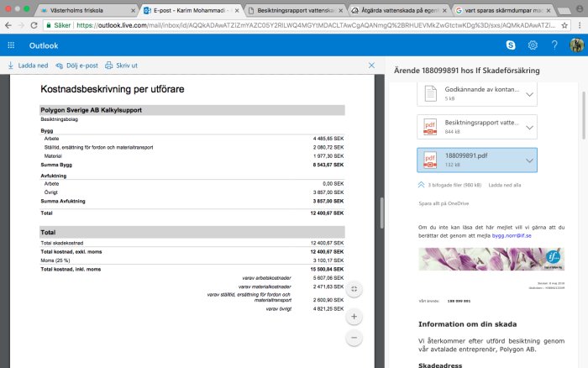Viewport: 588px width, 368px height.
Task: Click the PDF viewer vertical scrollbar
Action: point(381,213)
